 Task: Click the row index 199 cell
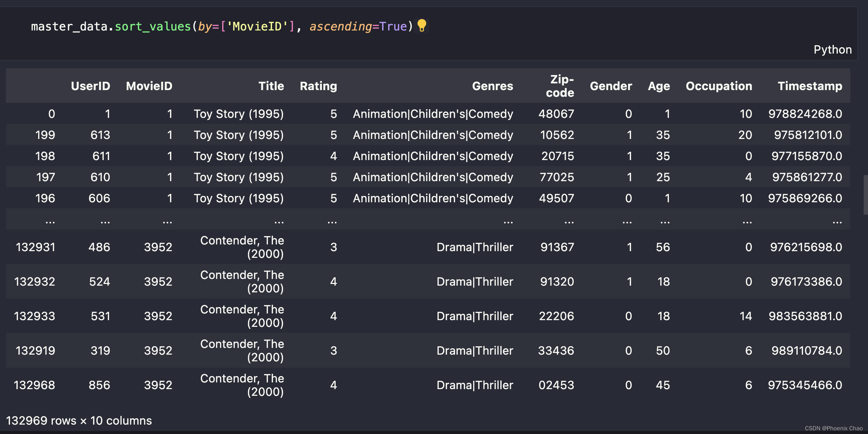[x=45, y=135]
